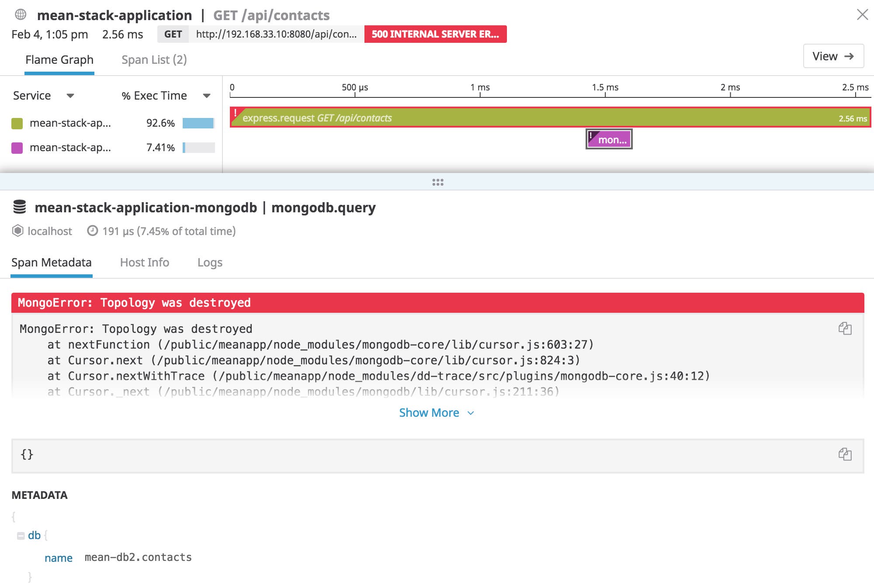Open the Host Info tab
874x588 pixels.
click(x=145, y=263)
